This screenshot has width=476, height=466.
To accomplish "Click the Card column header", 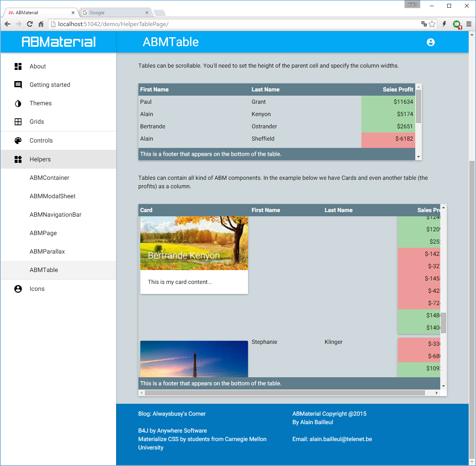I will tap(146, 210).
